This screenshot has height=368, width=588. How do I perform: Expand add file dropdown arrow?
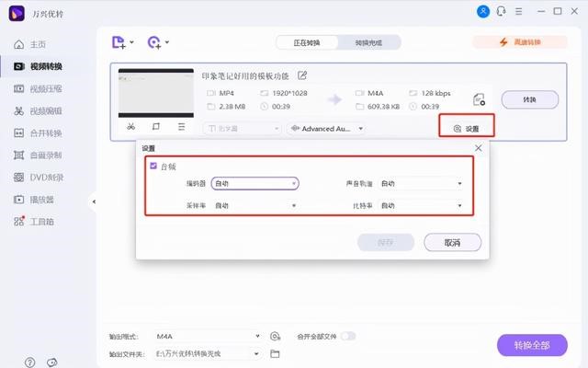click(x=131, y=42)
